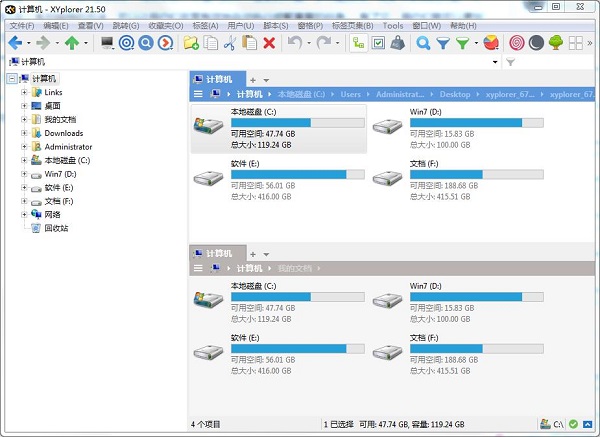This screenshot has width=600, height=437.
Task: Click 文档 (F:) usage bar in inactive pane
Action: pos(477,349)
